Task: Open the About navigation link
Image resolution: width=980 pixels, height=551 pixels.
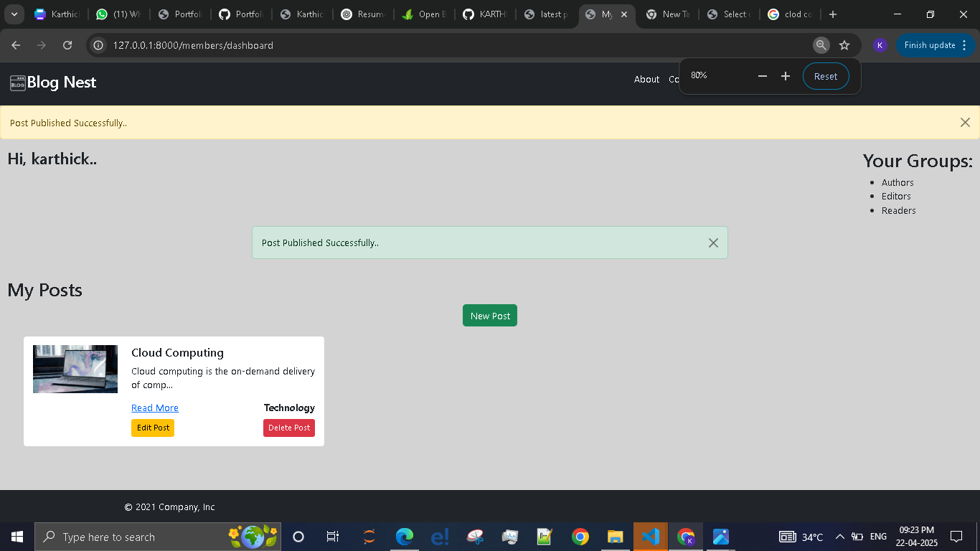Action: coord(646,80)
